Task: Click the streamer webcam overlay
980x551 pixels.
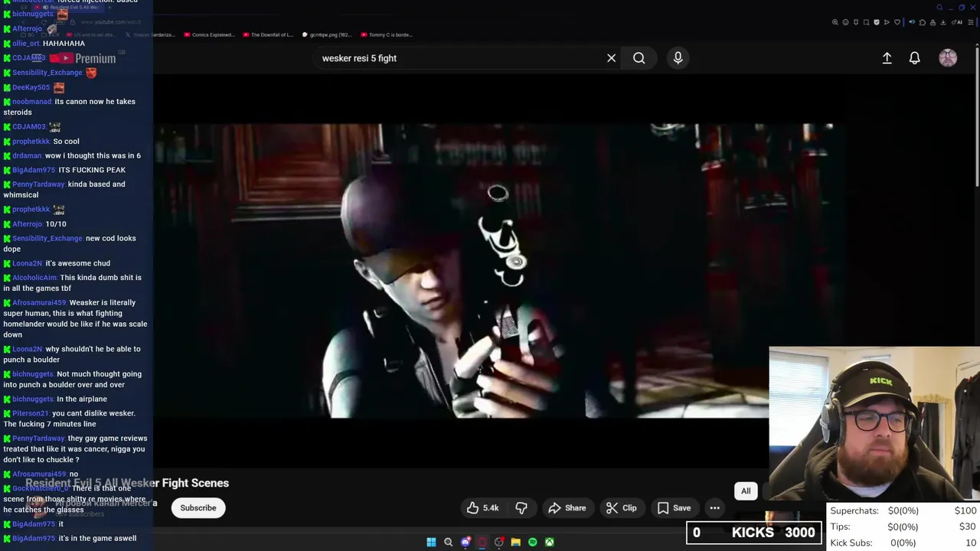Action: (874, 424)
